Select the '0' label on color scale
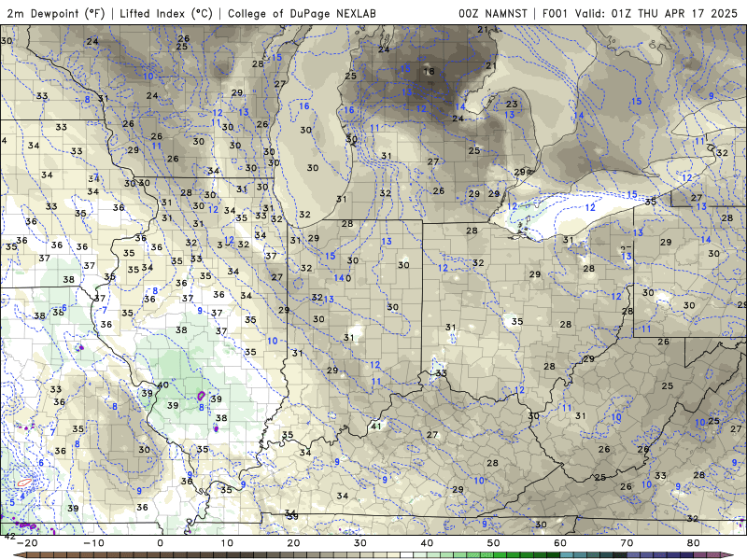This screenshot has width=747, height=560. (160, 543)
